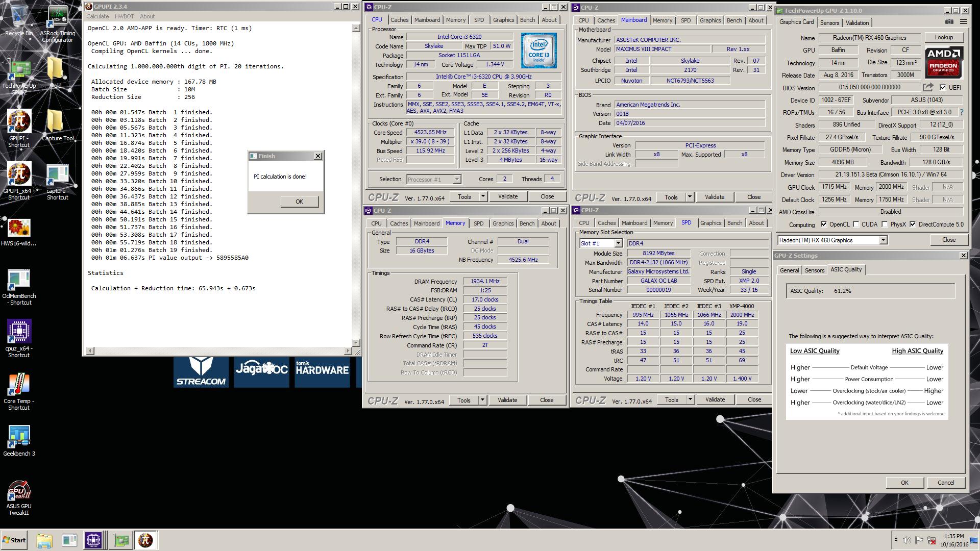Toggle PhysX computing checkbox
Image resolution: width=980 pixels, height=551 pixels.
pos(884,224)
